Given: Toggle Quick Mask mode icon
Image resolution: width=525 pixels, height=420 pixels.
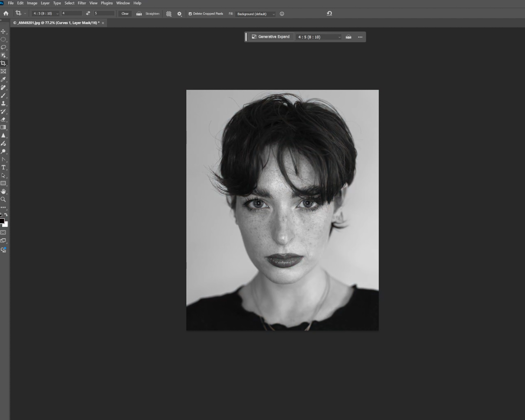Looking at the screenshot, I should [x=3, y=233].
